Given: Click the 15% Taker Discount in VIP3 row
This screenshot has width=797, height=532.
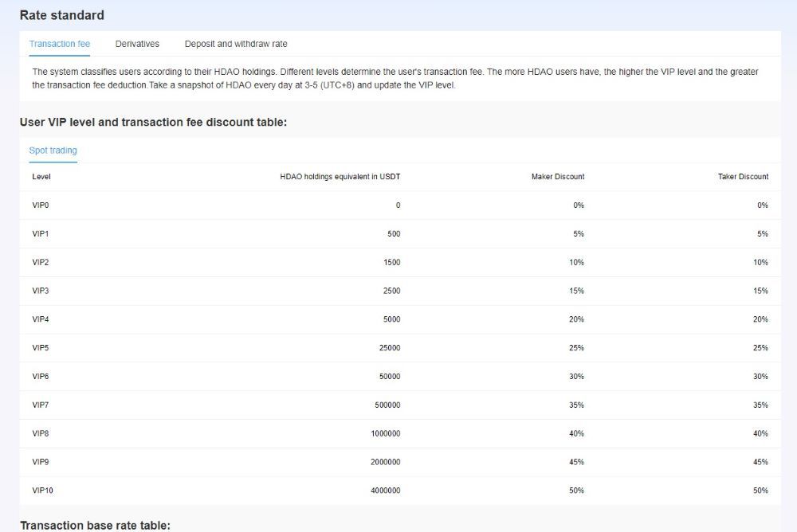Looking at the screenshot, I should (760, 291).
